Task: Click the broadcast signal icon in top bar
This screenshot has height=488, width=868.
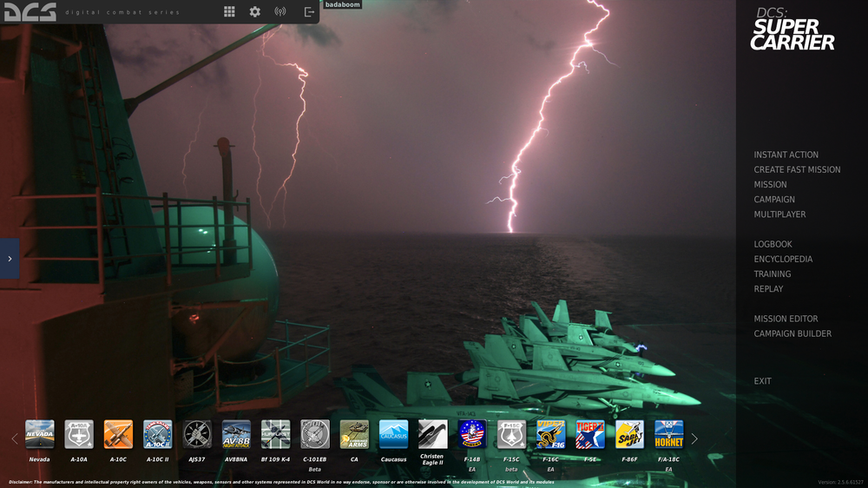Action: point(280,11)
